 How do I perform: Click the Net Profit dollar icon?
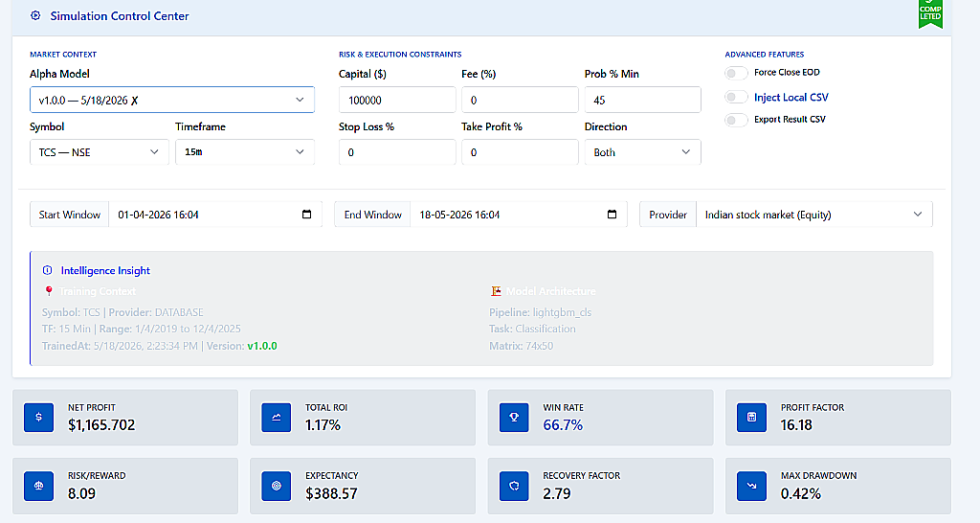pyautogui.click(x=38, y=418)
